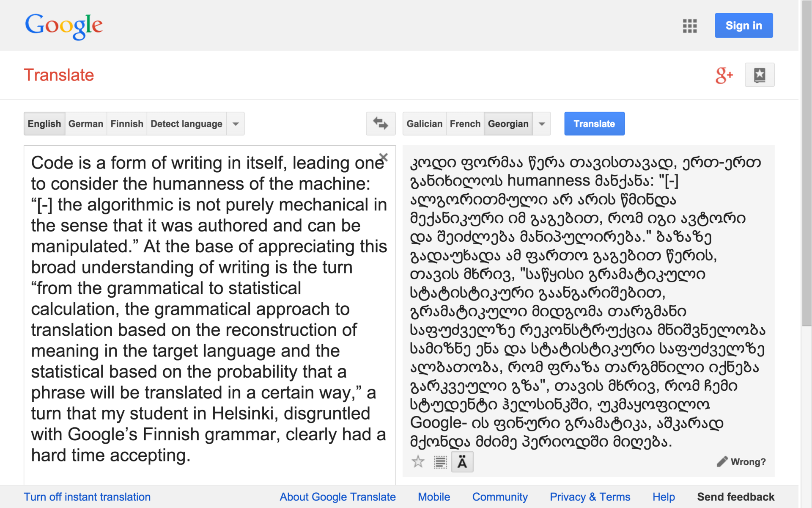Open the Phrasebook star icon
The width and height of the screenshot is (812, 508).
point(759,75)
